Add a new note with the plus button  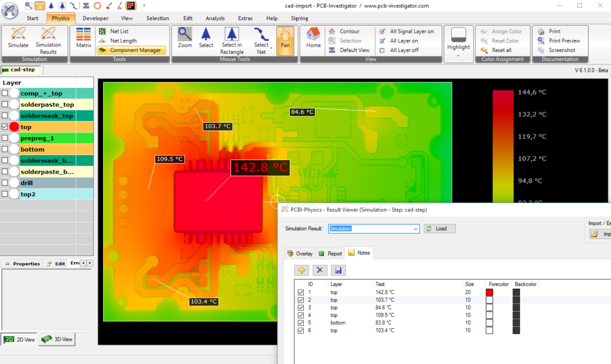click(301, 270)
